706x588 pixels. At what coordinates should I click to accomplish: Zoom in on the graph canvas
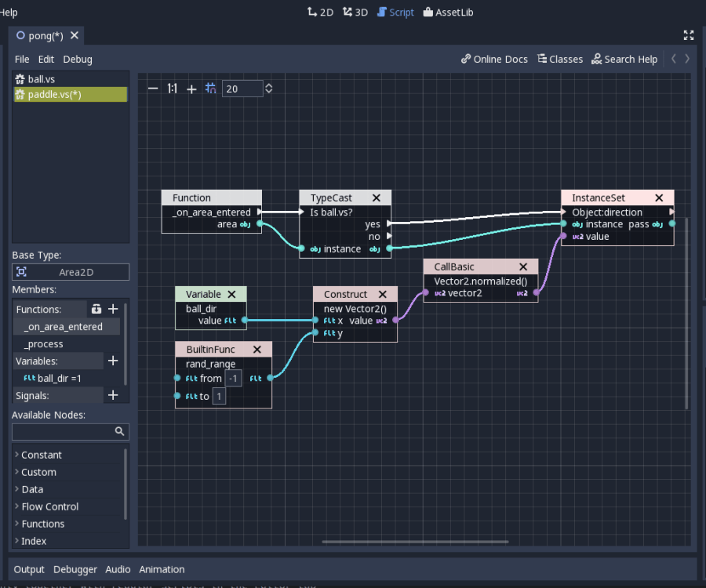[x=191, y=89]
